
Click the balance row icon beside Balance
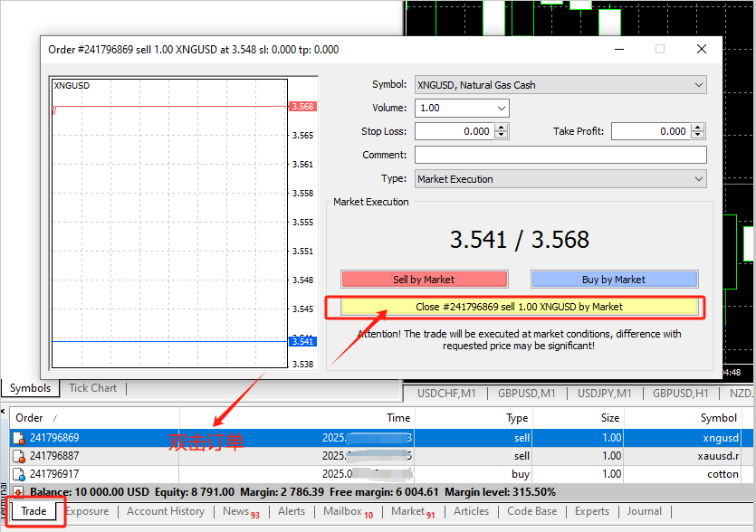coord(18,492)
